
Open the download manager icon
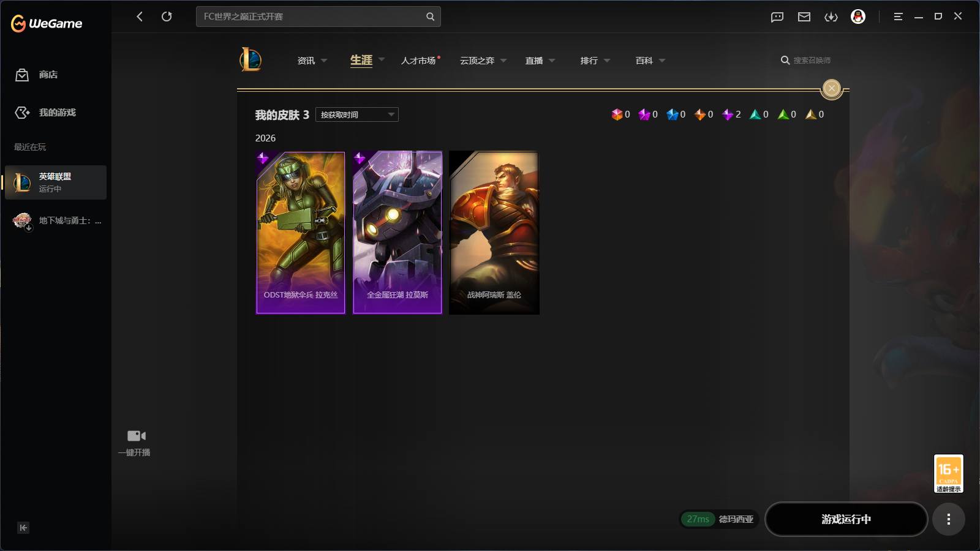[831, 17]
